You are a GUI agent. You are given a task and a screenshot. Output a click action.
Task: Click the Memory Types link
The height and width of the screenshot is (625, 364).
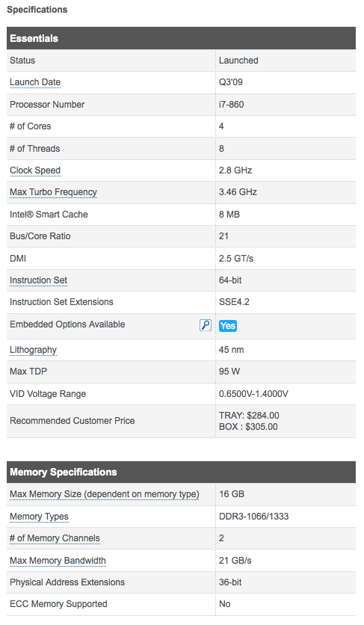[39, 517]
